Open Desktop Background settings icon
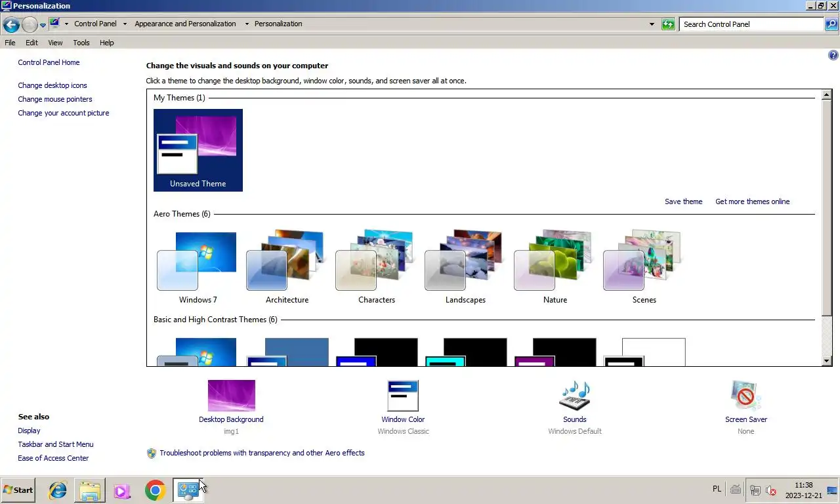Screen dimensions: 840x504 (x=231, y=396)
